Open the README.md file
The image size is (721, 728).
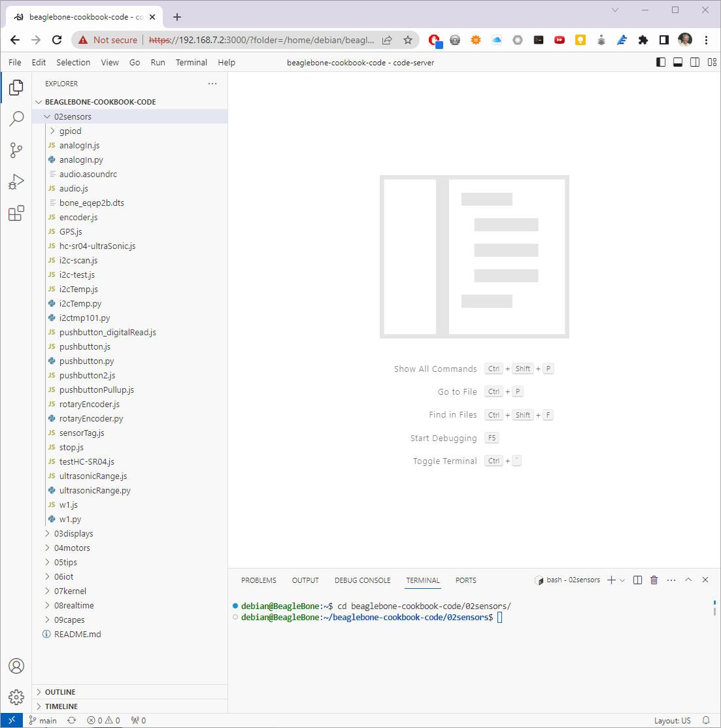click(77, 634)
